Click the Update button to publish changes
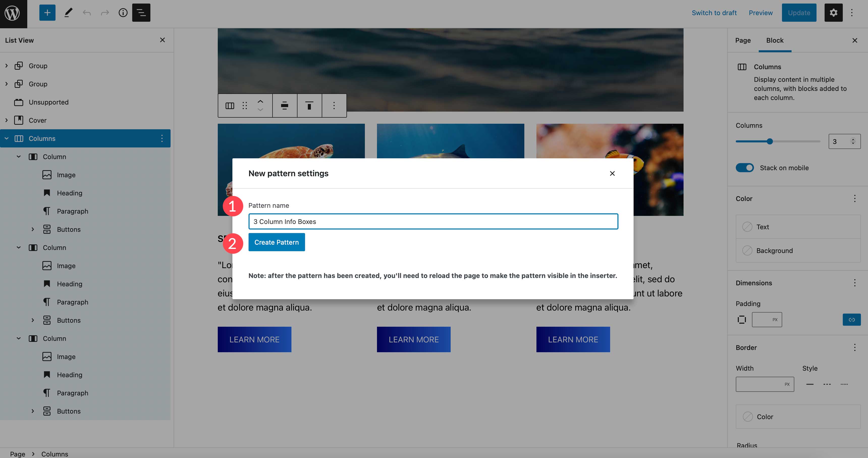 pos(799,13)
